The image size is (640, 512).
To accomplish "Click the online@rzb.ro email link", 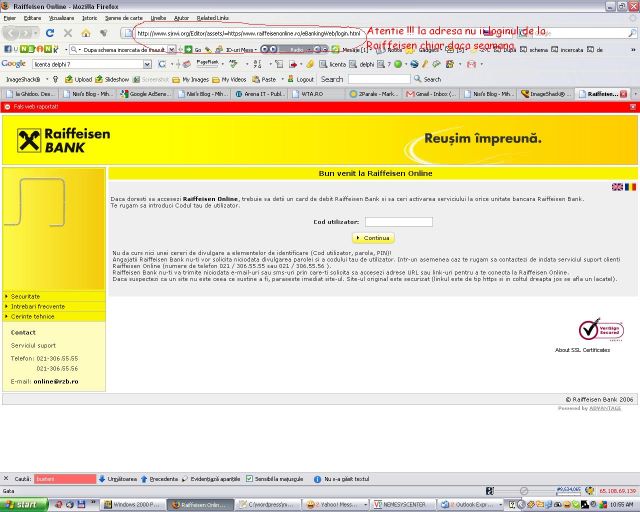I will tap(56, 381).
